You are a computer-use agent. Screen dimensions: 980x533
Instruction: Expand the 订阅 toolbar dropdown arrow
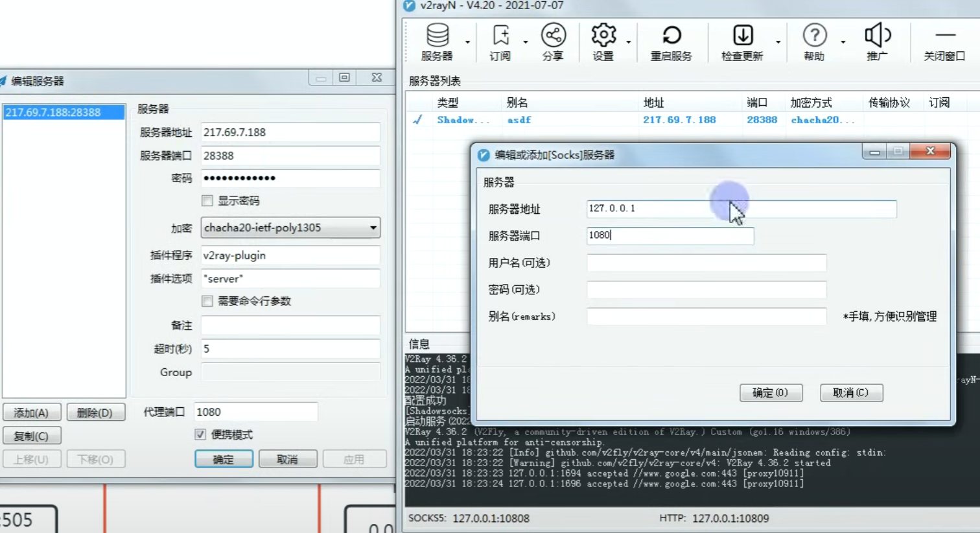click(526, 42)
